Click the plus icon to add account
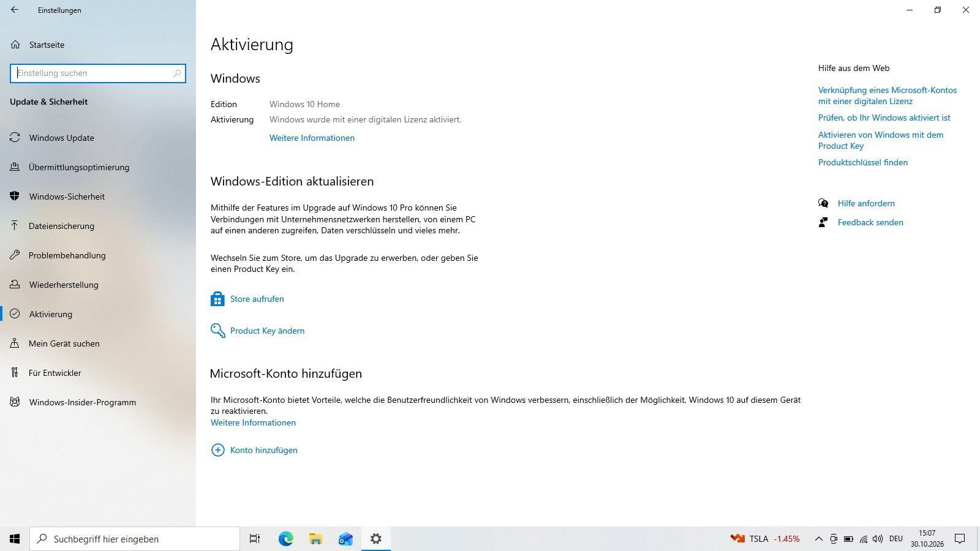Image resolution: width=980 pixels, height=551 pixels. pos(217,450)
